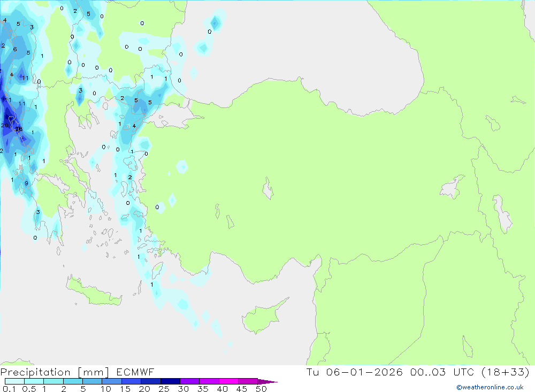The height and width of the screenshot is (392, 535).
Task: Click the 2–5 mm legend color swatch
Action: pos(73,381)
